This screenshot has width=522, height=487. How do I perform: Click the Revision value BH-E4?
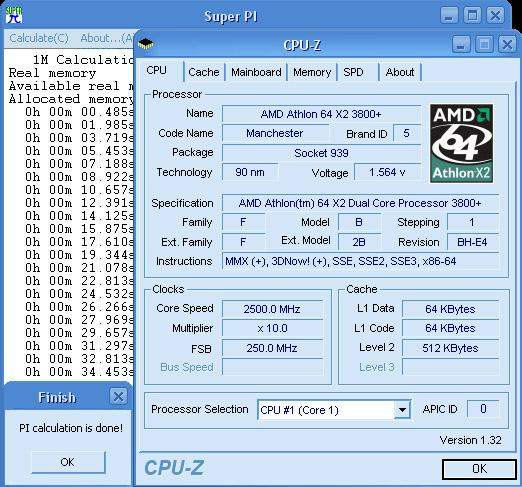coord(472,242)
